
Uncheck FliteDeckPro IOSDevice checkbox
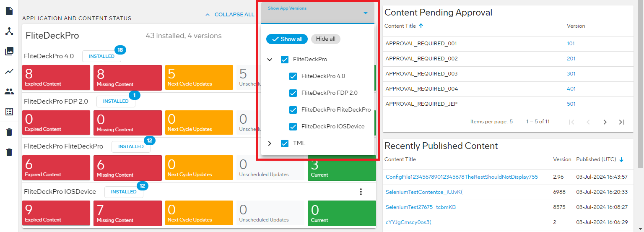point(293,127)
